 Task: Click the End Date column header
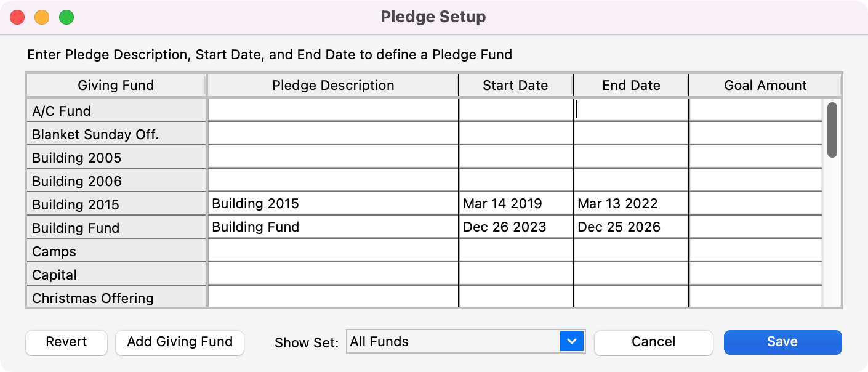(x=630, y=85)
